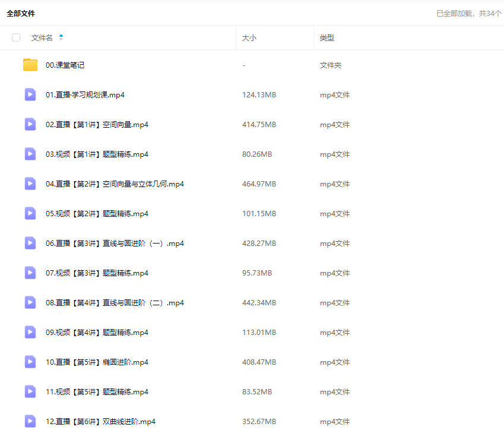Open the 00.课堂笔记 folder

click(65, 65)
